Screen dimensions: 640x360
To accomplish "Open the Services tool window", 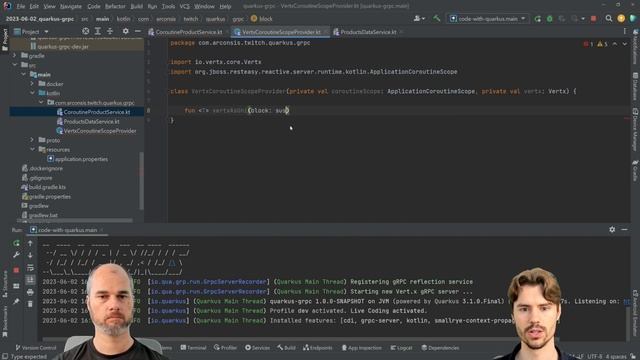I will coord(258,348).
